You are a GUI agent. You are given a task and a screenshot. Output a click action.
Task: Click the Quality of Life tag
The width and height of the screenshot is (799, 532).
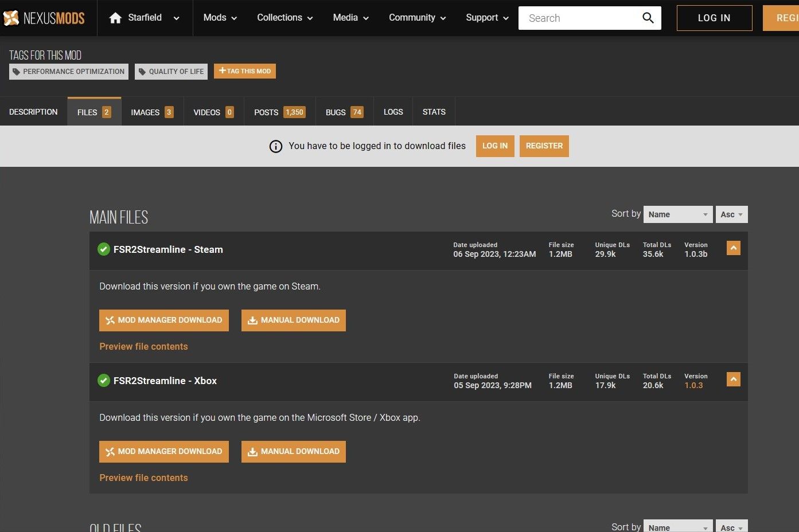(171, 72)
